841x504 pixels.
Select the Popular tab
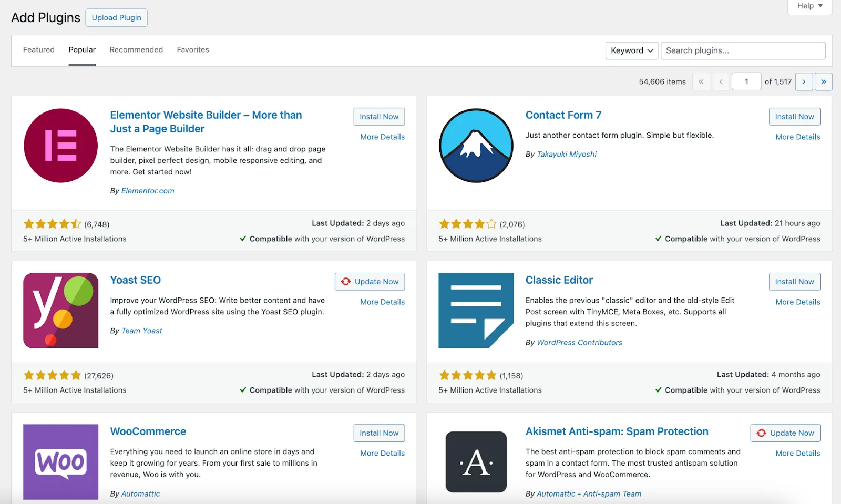coord(82,50)
